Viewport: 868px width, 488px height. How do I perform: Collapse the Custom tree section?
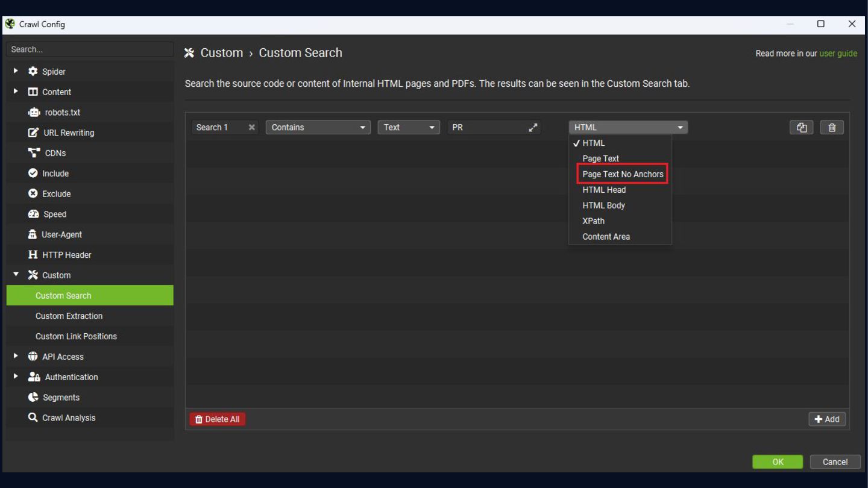(x=16, y=275)
